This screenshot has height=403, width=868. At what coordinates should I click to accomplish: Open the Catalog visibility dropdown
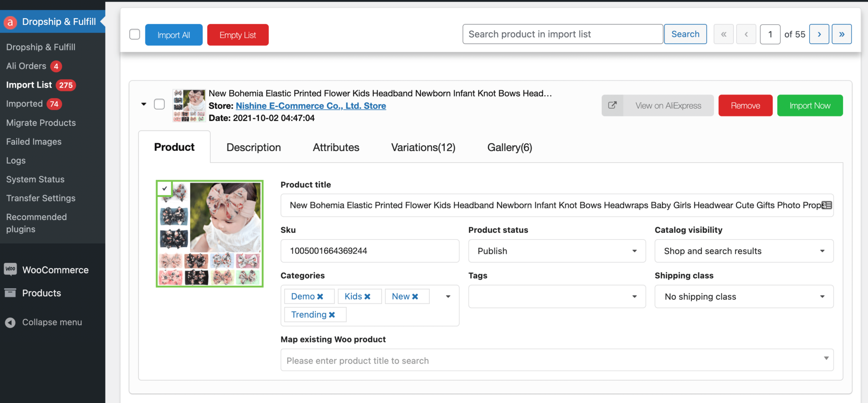tap(744, 251)
